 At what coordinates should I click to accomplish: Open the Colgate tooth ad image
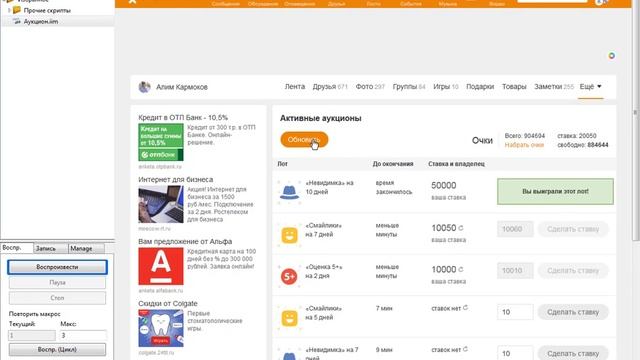point(161,328)
